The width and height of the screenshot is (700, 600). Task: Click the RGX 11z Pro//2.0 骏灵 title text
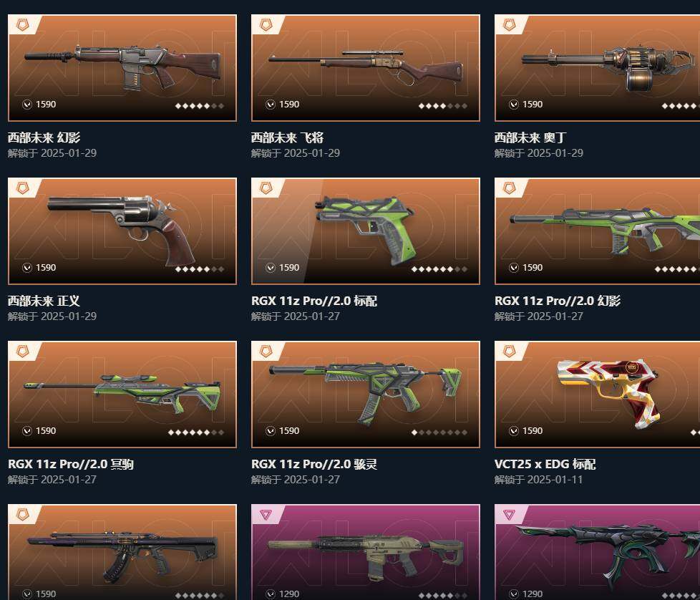pos(313,464)
